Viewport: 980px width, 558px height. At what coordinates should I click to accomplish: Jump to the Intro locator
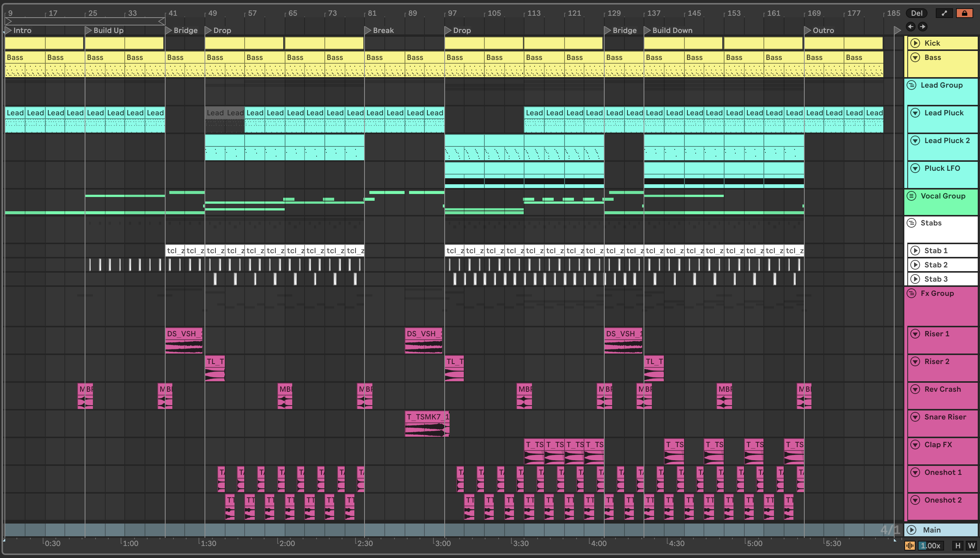pyautogui.click(x=18, y=30)
